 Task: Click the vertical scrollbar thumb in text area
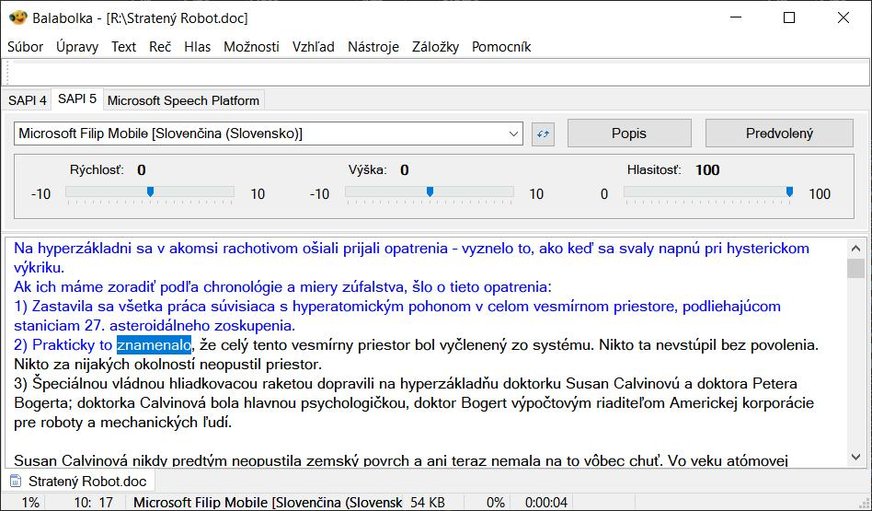click(855, 268)
